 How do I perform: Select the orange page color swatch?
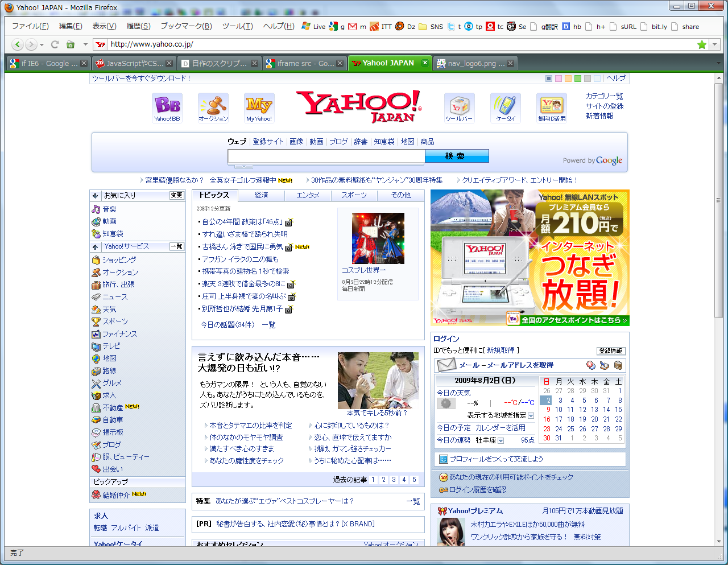click(x=568, y=79)
